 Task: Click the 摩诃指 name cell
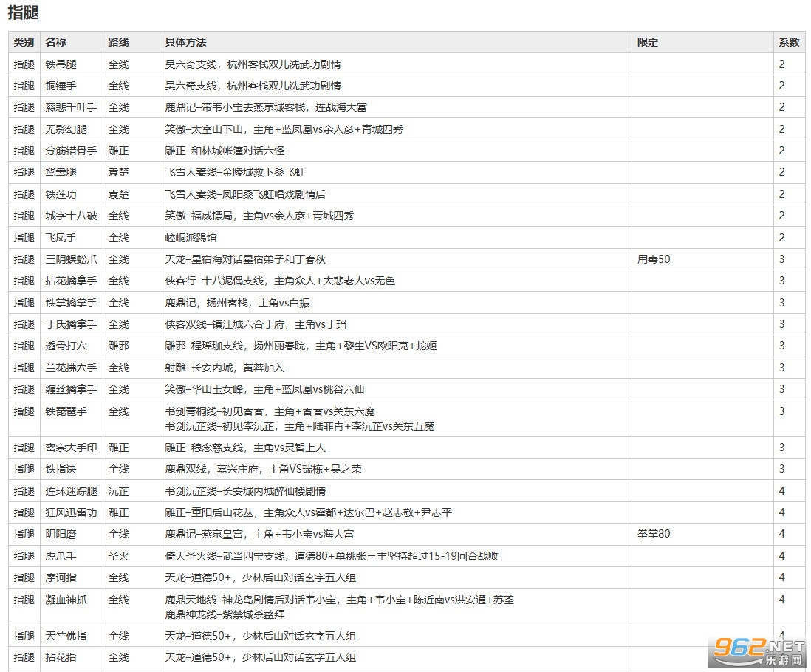click(72, 577)
